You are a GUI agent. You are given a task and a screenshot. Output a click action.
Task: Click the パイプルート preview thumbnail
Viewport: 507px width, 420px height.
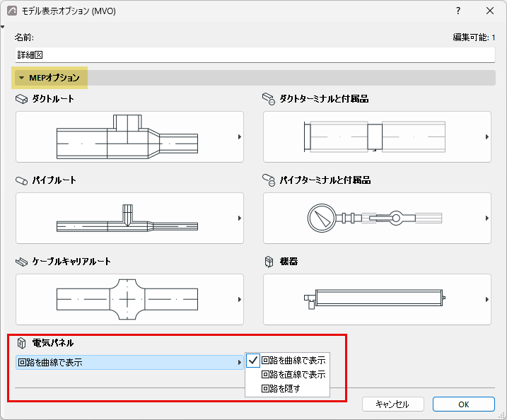(x=129, y=218)
